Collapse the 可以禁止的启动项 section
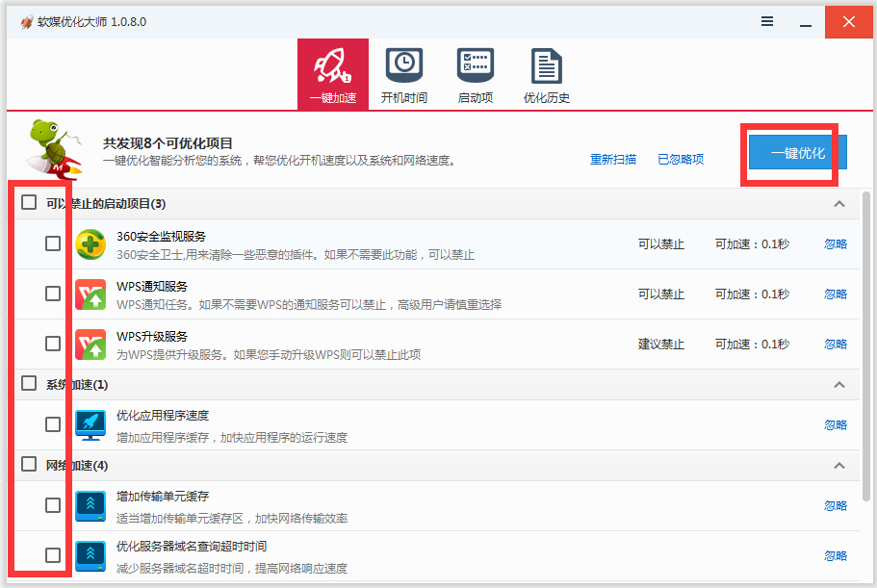877x588 pixels. (838, 203)
